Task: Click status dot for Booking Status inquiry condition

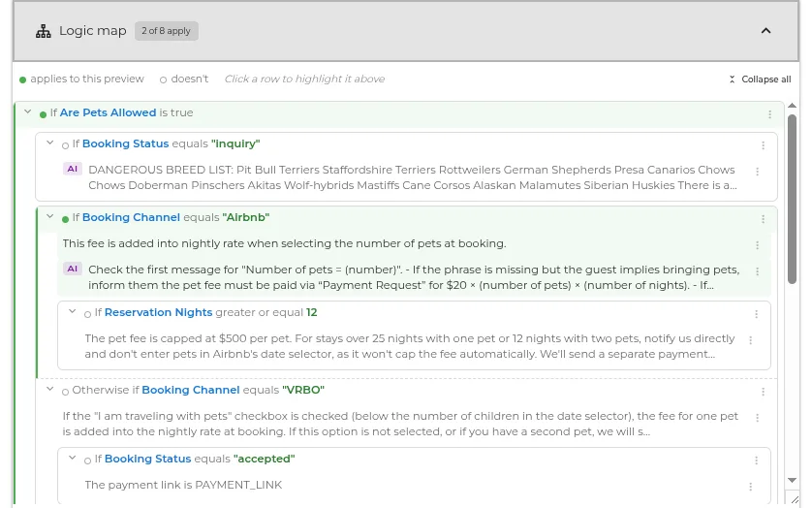Action: (65, 145)
